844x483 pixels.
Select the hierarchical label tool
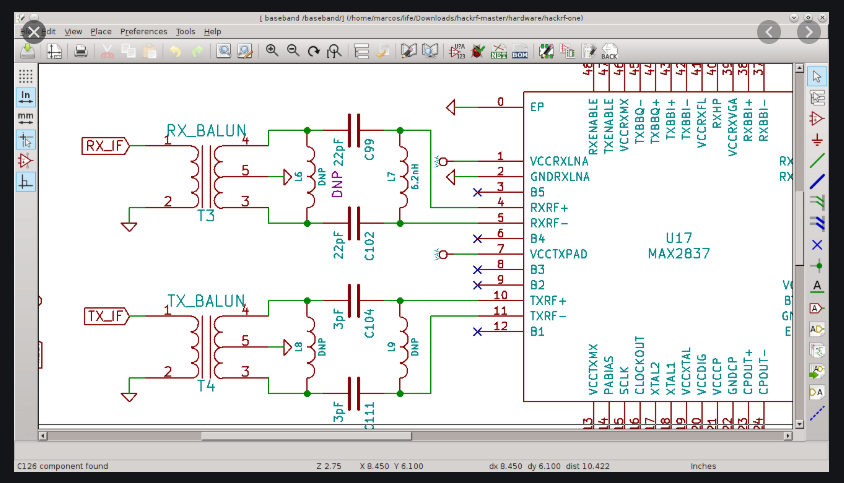tap(817, 329)
